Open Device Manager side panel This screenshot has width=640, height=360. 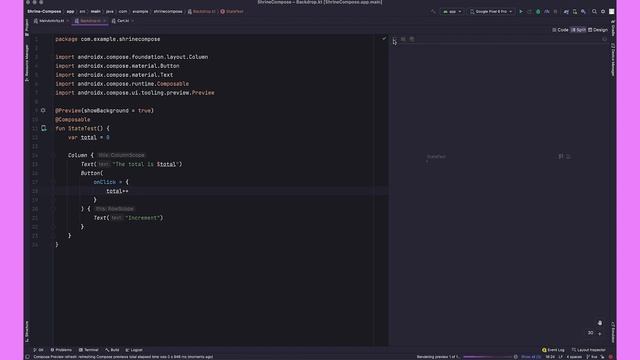point(613,60)
